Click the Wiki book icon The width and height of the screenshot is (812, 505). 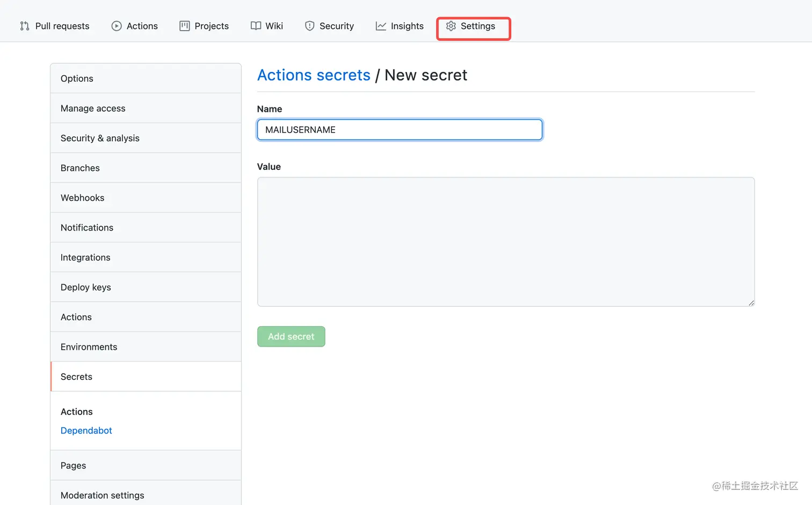click(256, 26)
